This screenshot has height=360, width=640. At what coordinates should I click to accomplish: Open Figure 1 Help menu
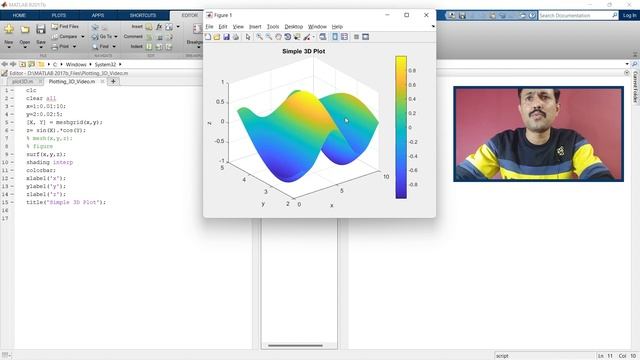coord(337,27)
